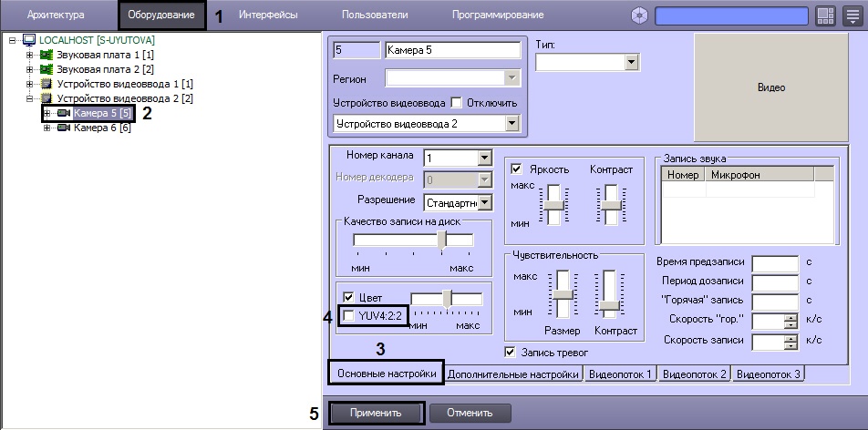The image size is (868, 430).
Task: Click the hexagon icon beside the search bar
Action: [641, 16]
